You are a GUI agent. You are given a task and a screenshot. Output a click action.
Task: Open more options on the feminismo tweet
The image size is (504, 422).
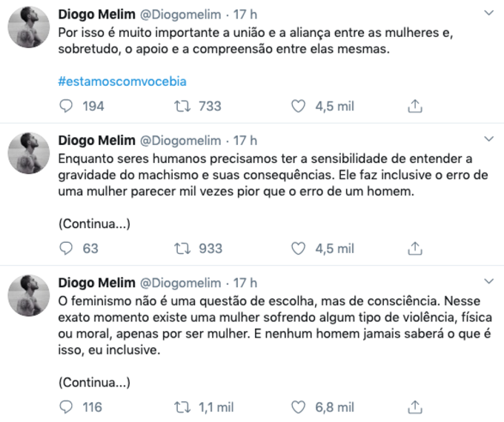point(488,282)
